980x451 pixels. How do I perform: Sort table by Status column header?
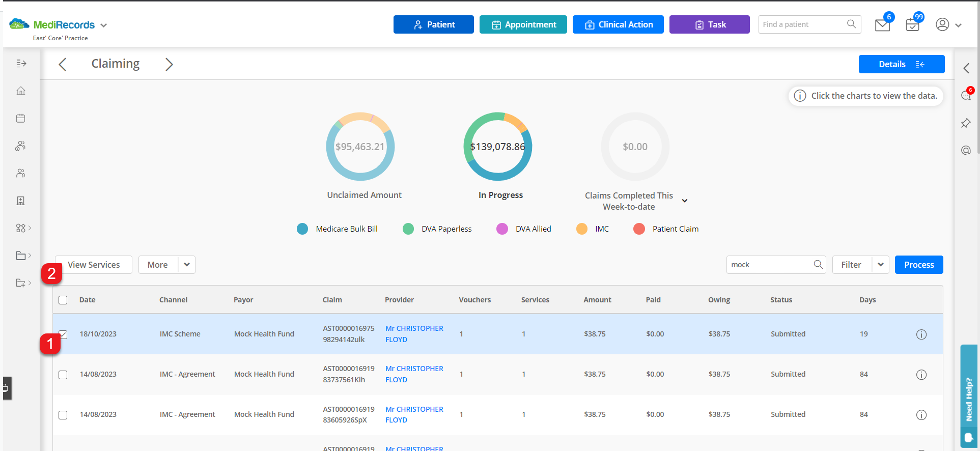point(781,300)
